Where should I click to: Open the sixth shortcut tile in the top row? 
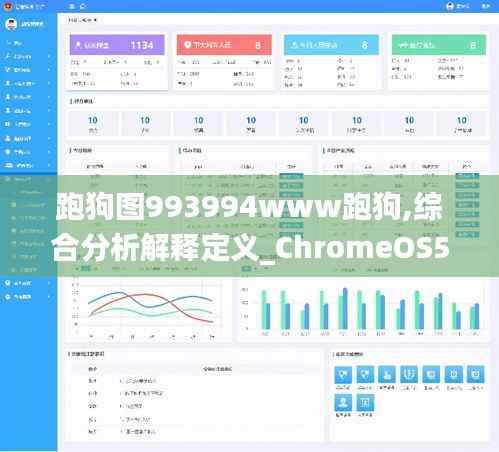[454, 374]
